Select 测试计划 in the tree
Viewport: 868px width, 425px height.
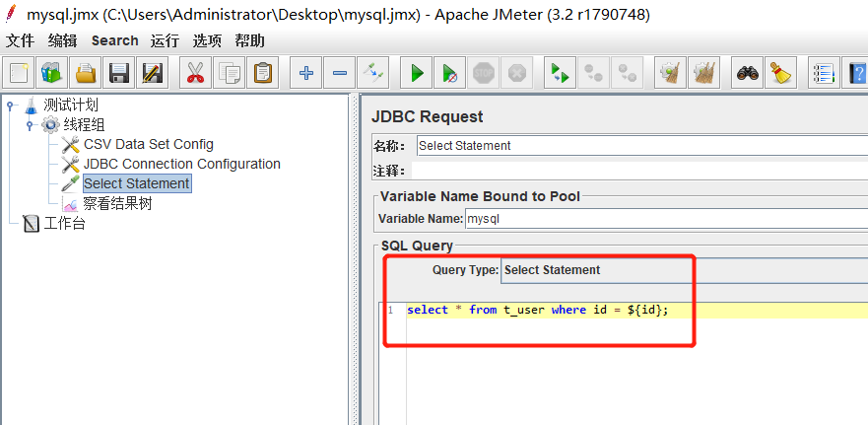tap(71, 105)
